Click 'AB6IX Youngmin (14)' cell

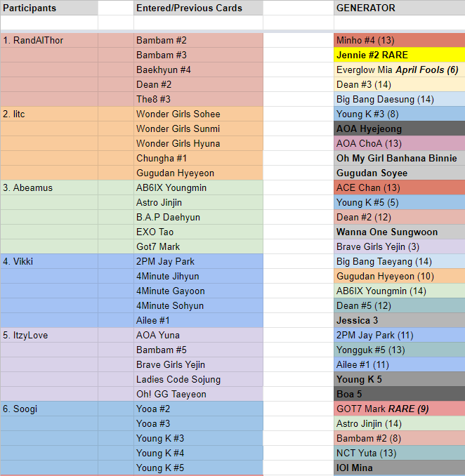coord(400,291)
